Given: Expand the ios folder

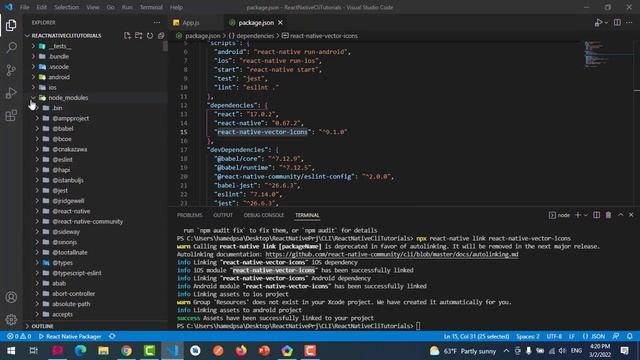Looking at the screenshot, I should [33, 87].
